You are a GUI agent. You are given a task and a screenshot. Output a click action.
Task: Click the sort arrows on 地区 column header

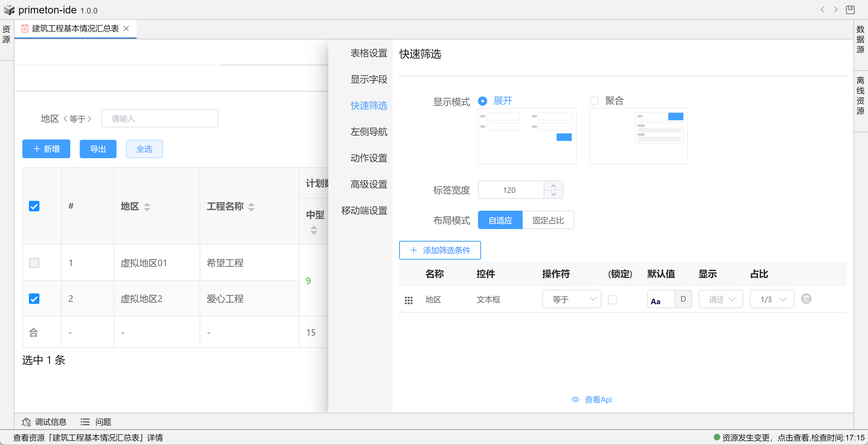click(147, 206)
